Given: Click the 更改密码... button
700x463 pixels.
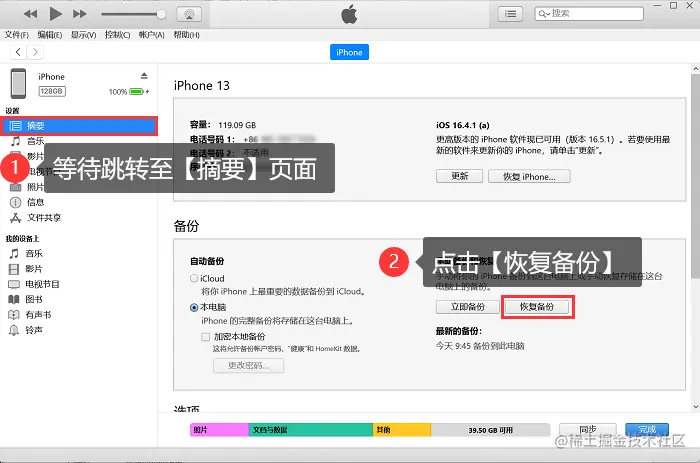Looking at the screenshot, I should tap(248, 365).
